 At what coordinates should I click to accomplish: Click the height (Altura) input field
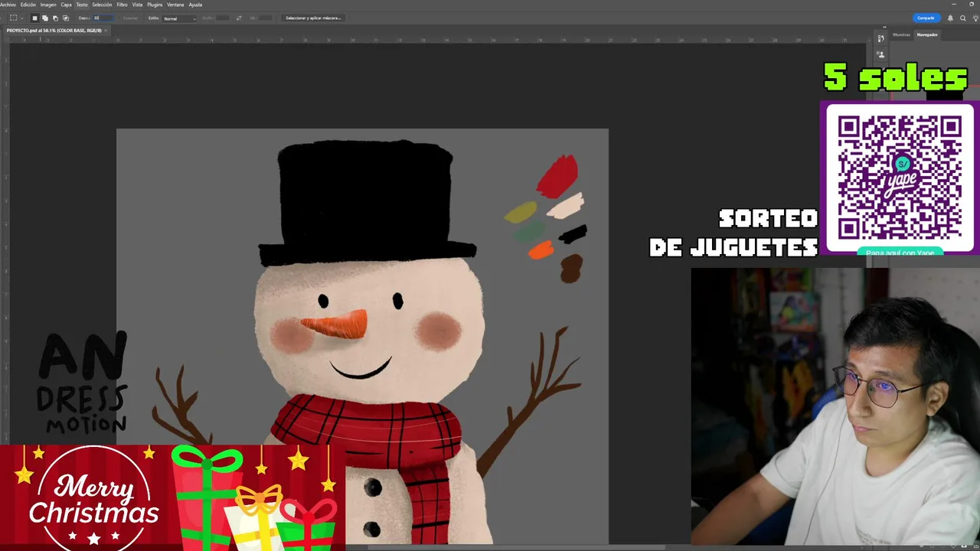[x=266, y=18]
